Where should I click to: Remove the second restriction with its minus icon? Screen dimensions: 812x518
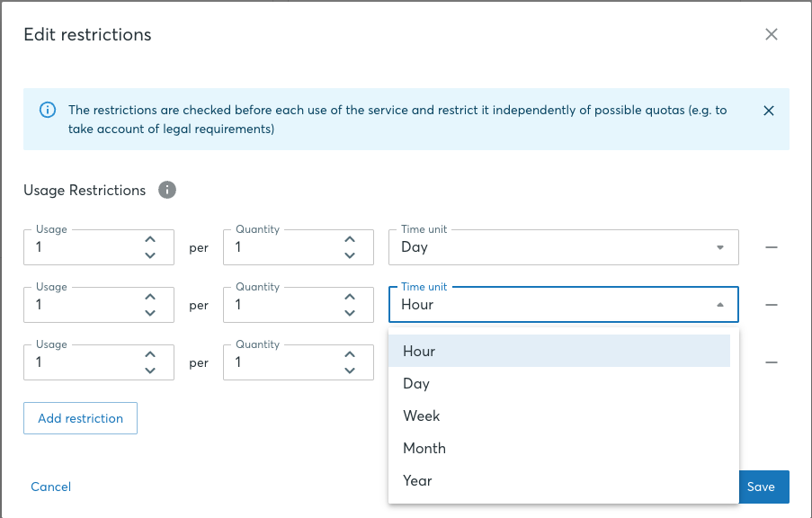[x=772, y=305]
